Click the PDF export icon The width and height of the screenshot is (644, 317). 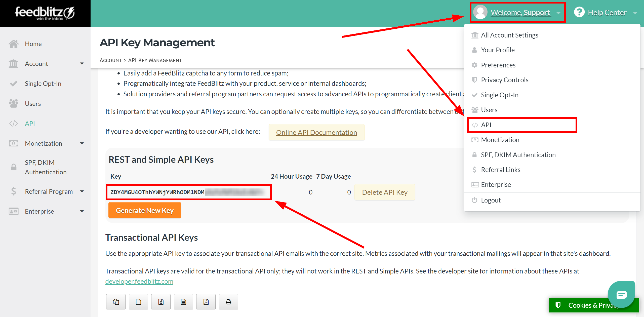tap(206, 302)
